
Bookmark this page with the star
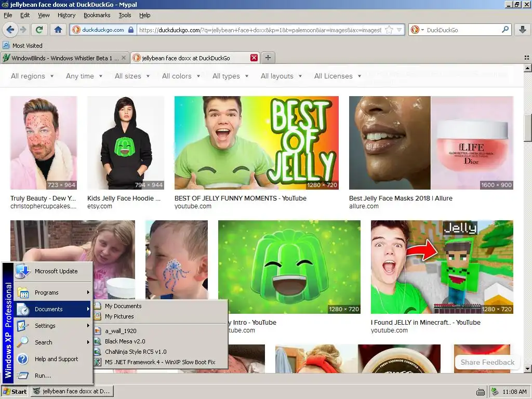pos(389,30)
